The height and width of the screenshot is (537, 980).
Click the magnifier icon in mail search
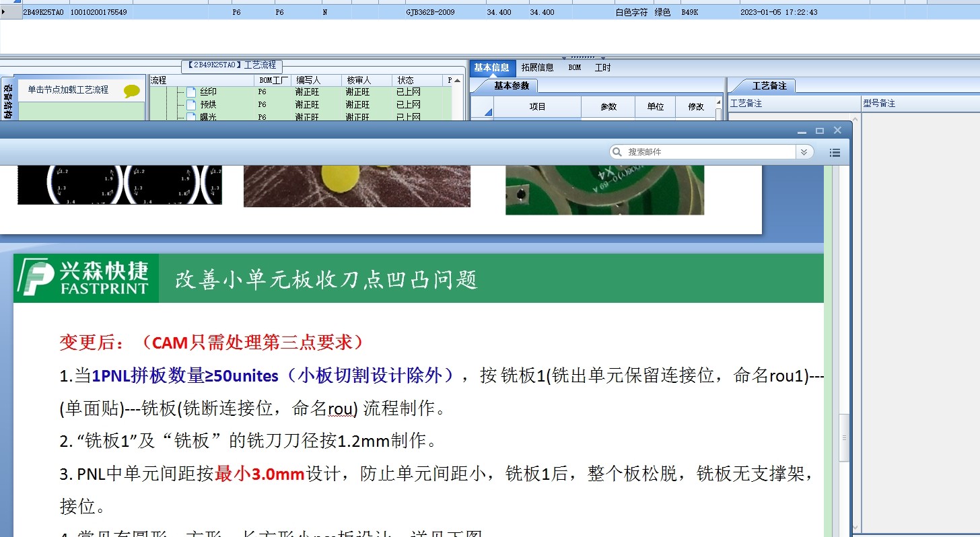tap(617, 152)
